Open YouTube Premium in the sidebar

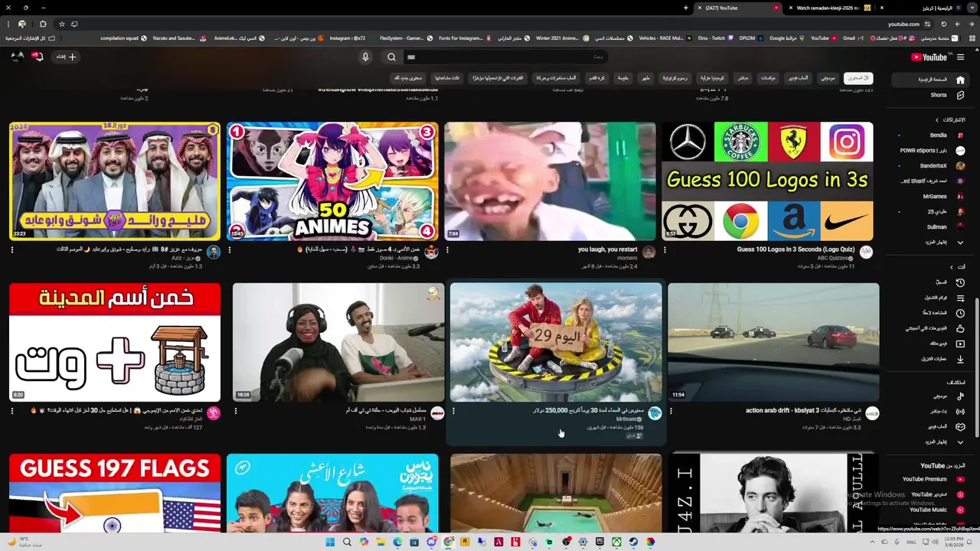(933, 479)
